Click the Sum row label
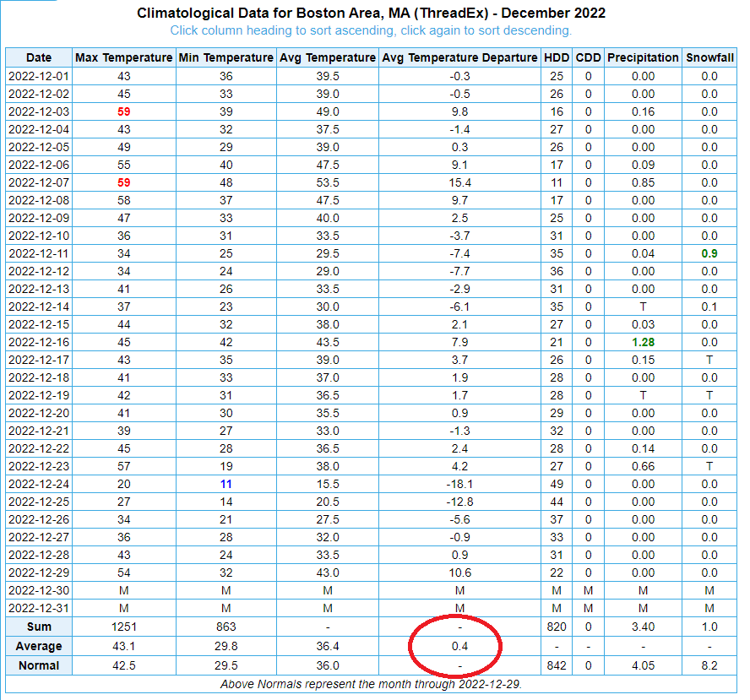Viewport: 750px width, 700px height. pos(39,627)
